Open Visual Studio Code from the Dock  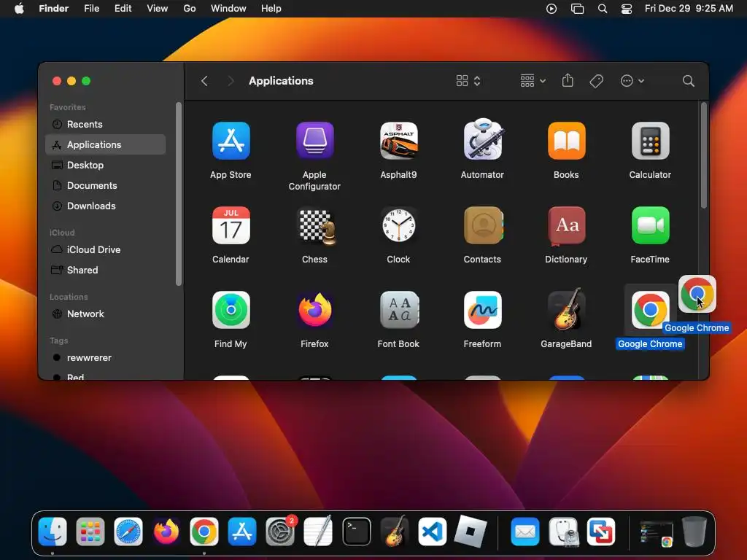click(432, 532)
